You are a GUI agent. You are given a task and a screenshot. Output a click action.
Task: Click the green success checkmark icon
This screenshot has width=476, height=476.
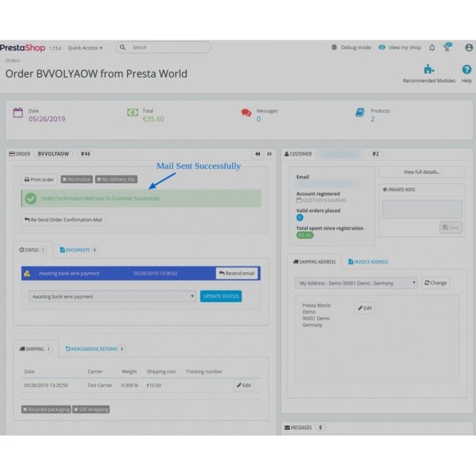click(x=31, y=198)
